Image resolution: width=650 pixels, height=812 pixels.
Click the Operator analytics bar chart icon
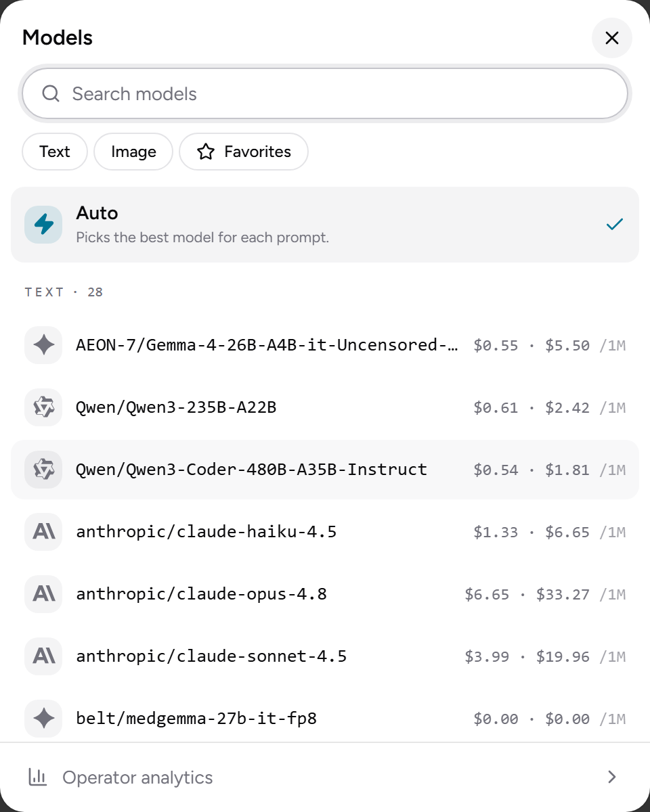pyautogui.click(x=38, y=777)
